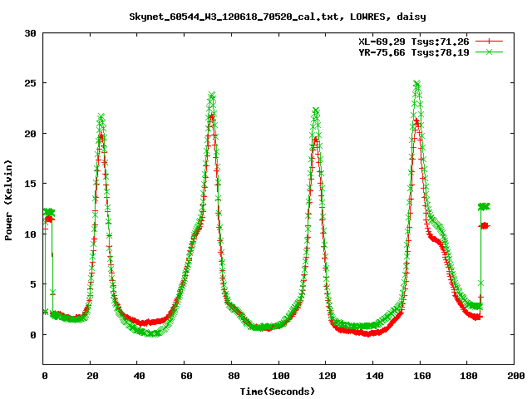
Task: Click the 'Power (Kelvin)' y-axis label
Action: pyautogui.click(x=8, y=200)
